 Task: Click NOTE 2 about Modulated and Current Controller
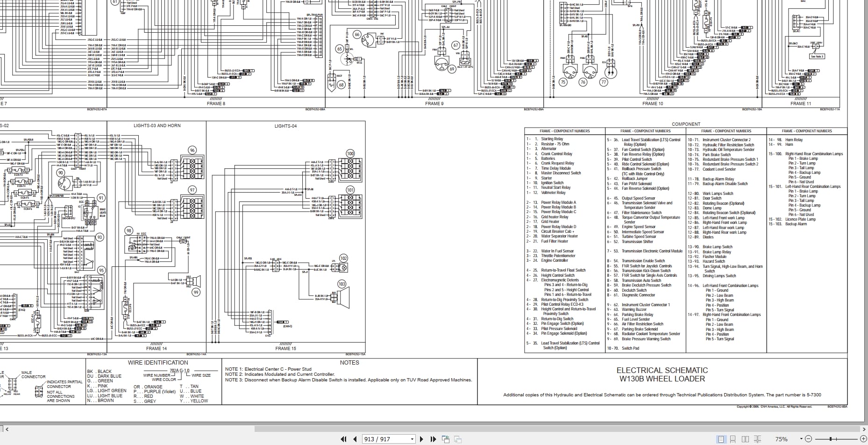click(x=280, y=374)
